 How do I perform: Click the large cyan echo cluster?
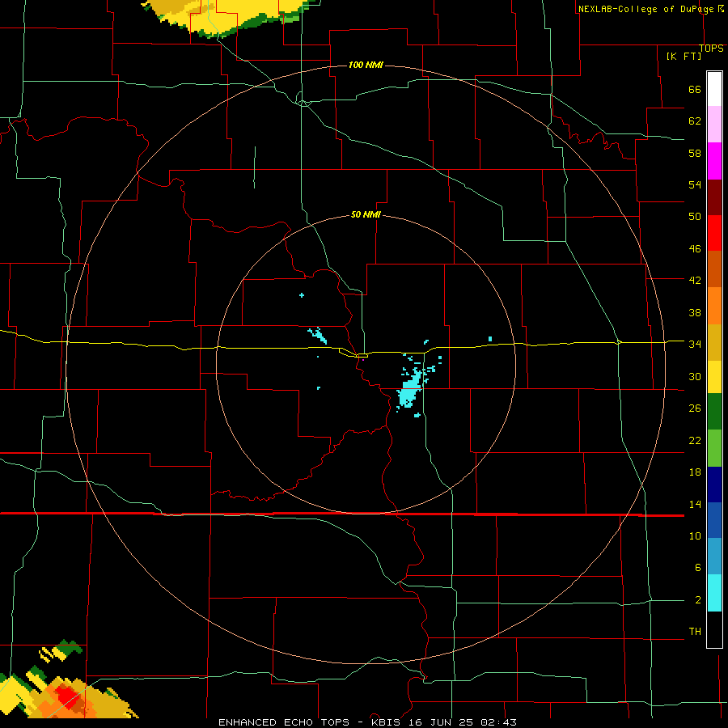tap(409, 390)
